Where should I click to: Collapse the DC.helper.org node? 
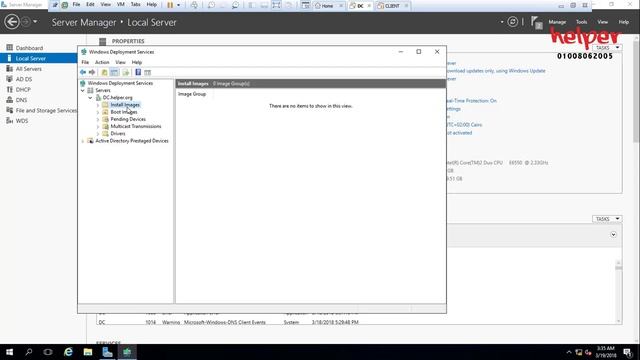point(90,98)
